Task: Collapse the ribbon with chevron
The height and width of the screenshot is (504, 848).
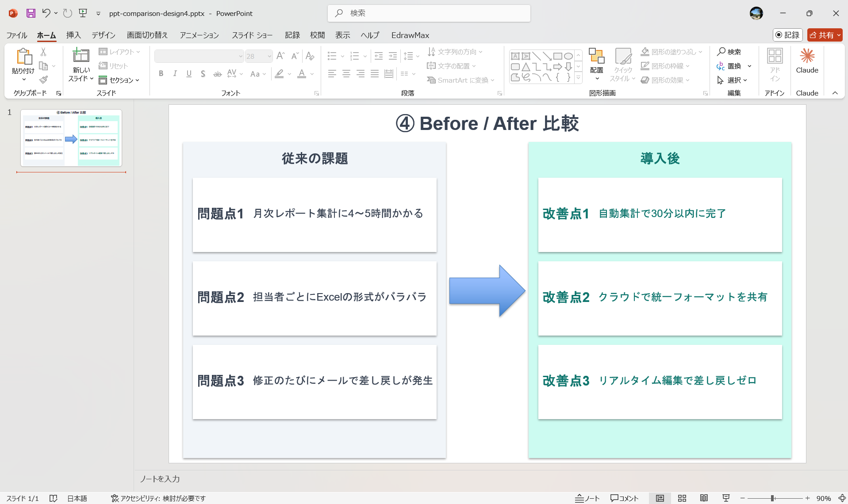Action: pos(835,93)
